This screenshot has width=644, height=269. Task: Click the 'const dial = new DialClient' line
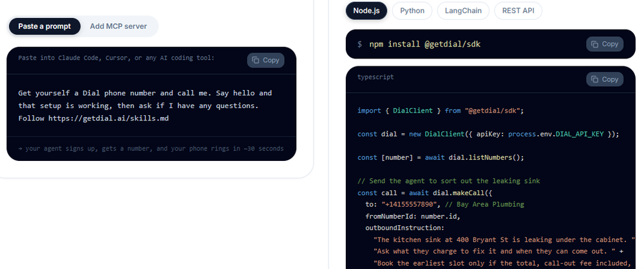tap(488, 134)
